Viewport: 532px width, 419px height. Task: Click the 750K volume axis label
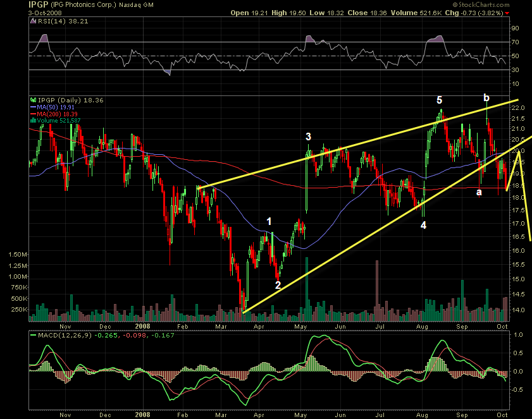[19, 288]
